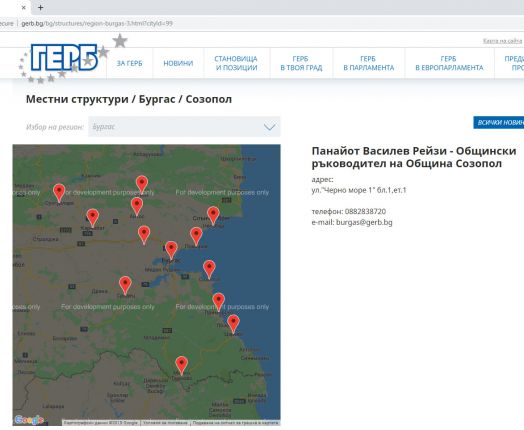Open СТАНОВИЩА И ПОЗИЦИИ menu item
Screen dimensions: 524x430
pyautogui.click(x=236, y=63)
